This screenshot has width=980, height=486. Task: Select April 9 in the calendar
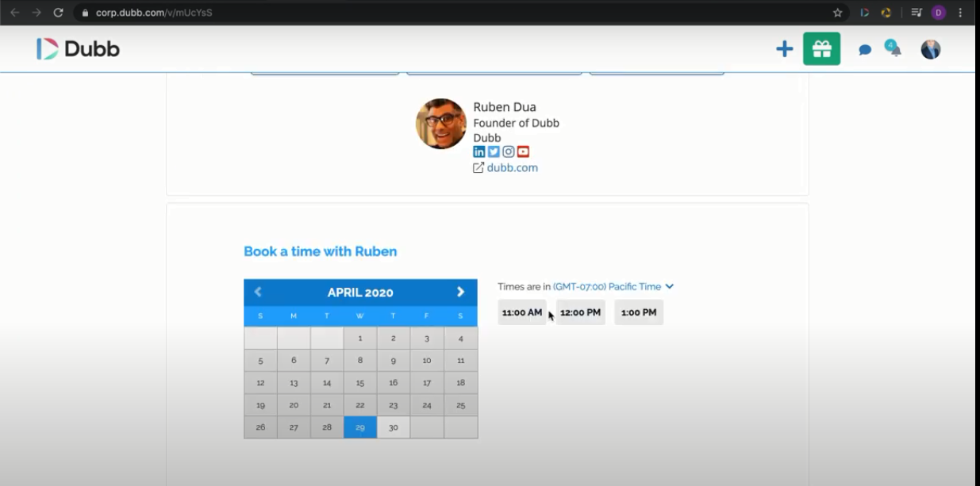(394, 361)
